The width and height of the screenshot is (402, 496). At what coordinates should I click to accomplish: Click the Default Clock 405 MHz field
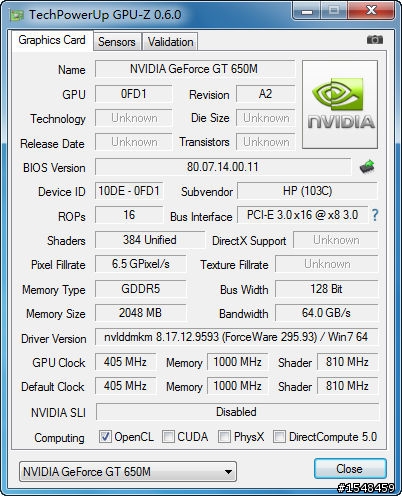click(x=125, y=386)
